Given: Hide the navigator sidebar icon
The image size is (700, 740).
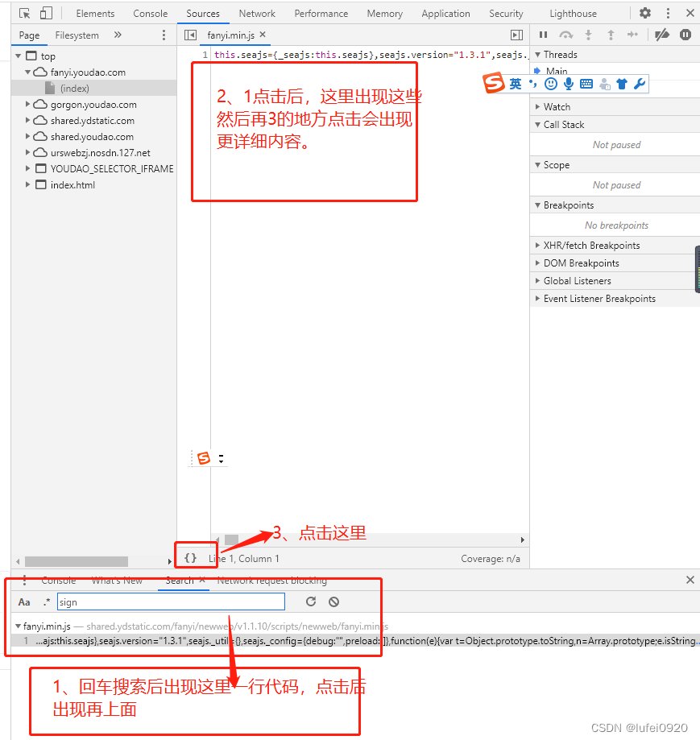Looking at the screenshot, I should tap(190, 35).
